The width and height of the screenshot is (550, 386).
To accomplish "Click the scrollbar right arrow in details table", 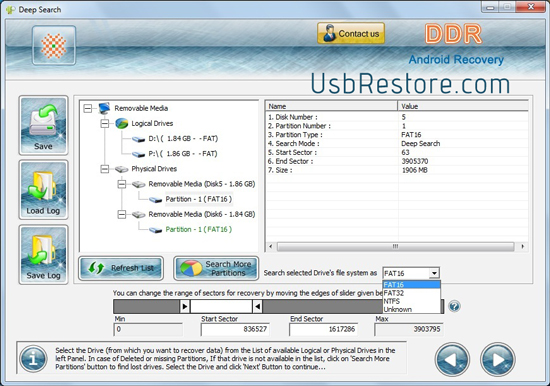I will (x=523, y=246).
